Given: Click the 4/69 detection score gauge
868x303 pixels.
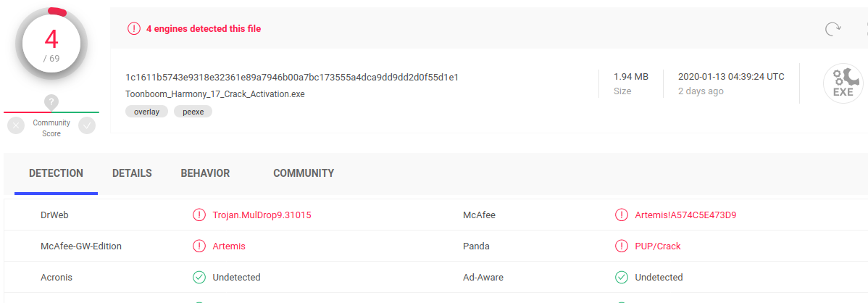Looking at the screenshot, I should (51, 45).
